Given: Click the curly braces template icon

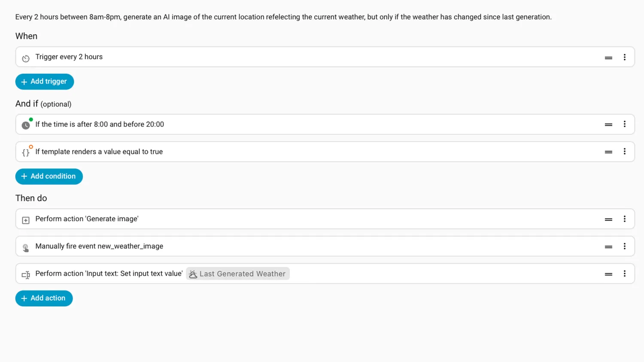Looking at the screenshot, I should (x=26, y=153).
